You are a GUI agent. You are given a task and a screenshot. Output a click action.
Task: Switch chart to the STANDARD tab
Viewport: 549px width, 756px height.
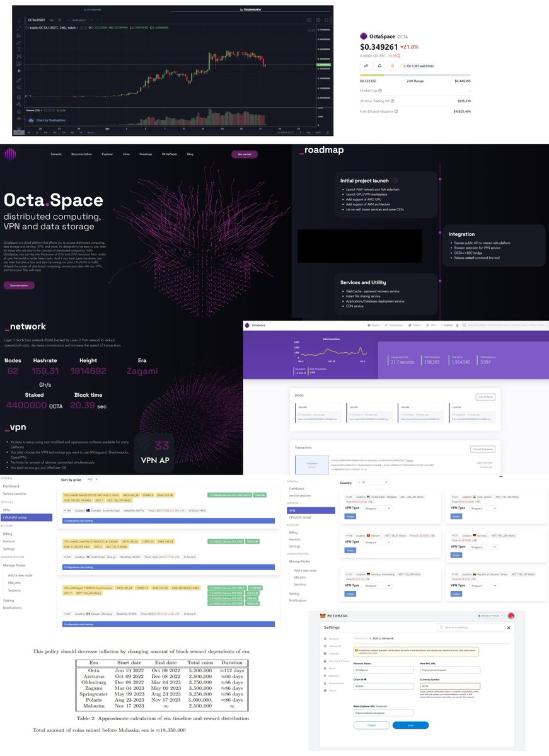click(x=93, y=9)
